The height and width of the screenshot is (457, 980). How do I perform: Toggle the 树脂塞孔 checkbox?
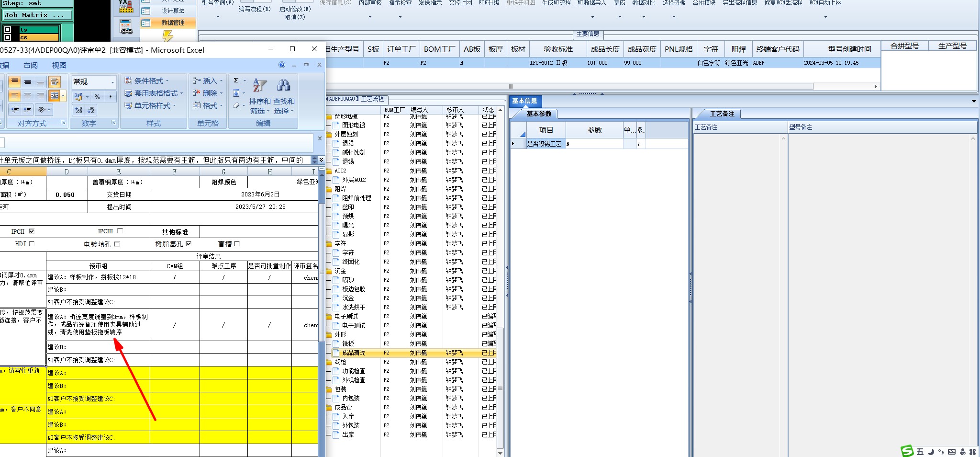pyautogui.click(x=189, y=243)
